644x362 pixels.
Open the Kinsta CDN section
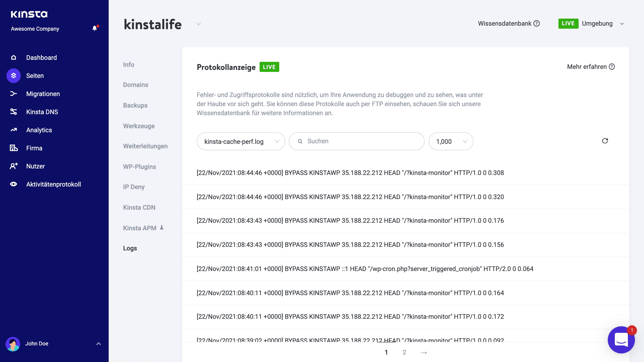139,207
